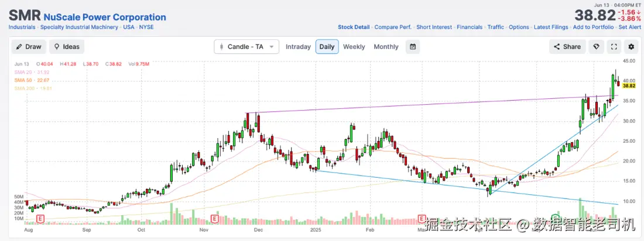Click Set Alert link
The width and height of the screenshot is (644, 241).
[629, 27]
